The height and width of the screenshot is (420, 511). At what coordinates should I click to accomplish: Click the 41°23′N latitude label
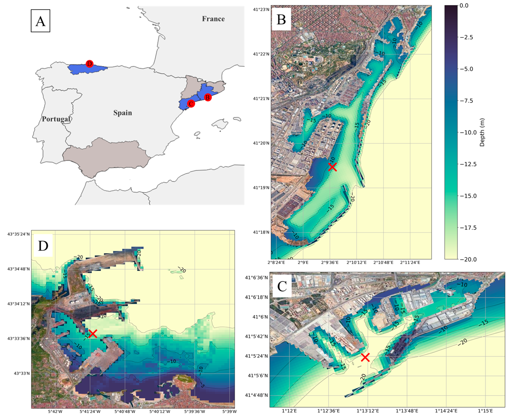click(261, 10)
